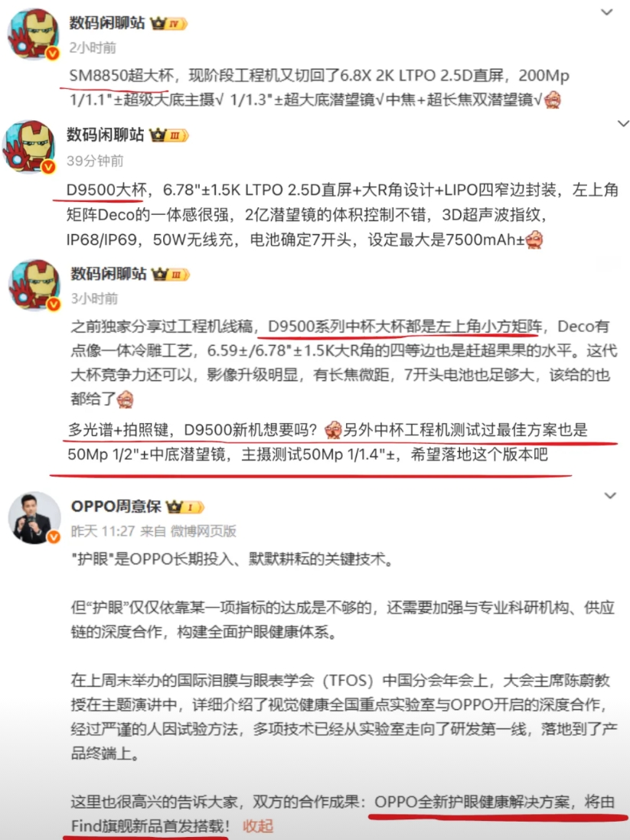Open first 数码闲聊站 Iron Man avatar
The image size is (630, 840).
(x=33, y=34)
